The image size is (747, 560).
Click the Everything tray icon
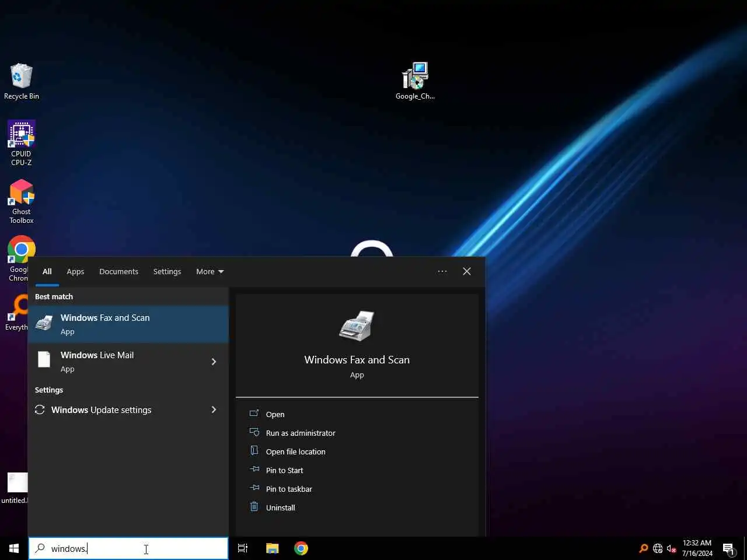643,548
